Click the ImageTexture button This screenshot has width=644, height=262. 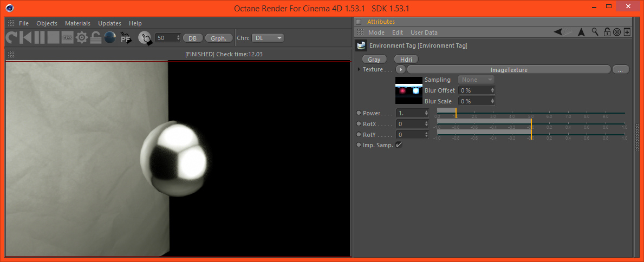coord(509,70)
